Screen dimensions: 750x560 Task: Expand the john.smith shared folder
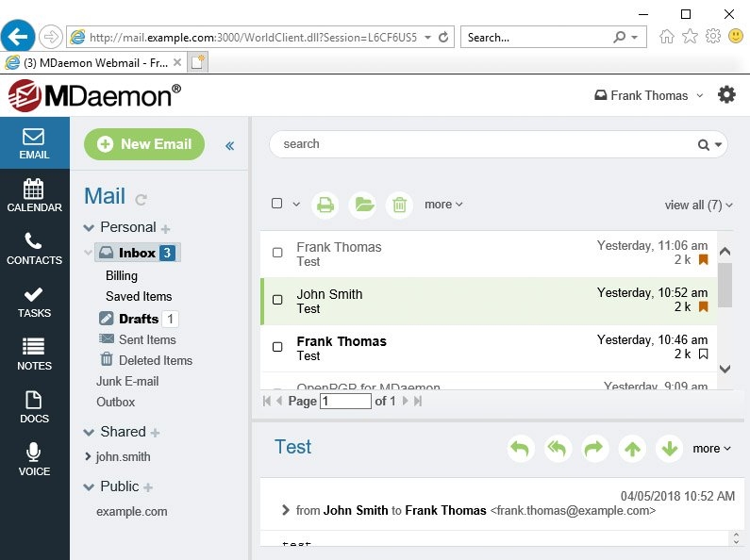pos(88,456)
